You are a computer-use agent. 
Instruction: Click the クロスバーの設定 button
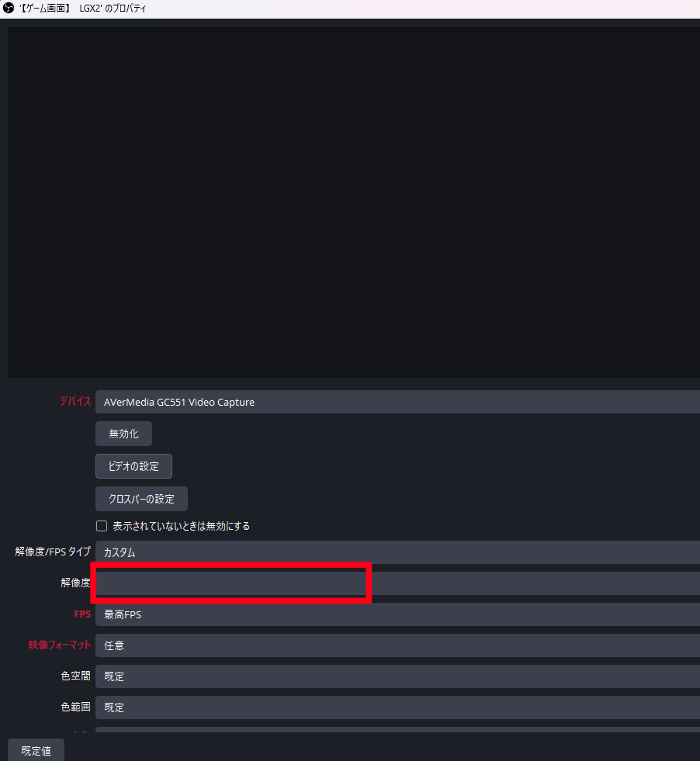141,499
